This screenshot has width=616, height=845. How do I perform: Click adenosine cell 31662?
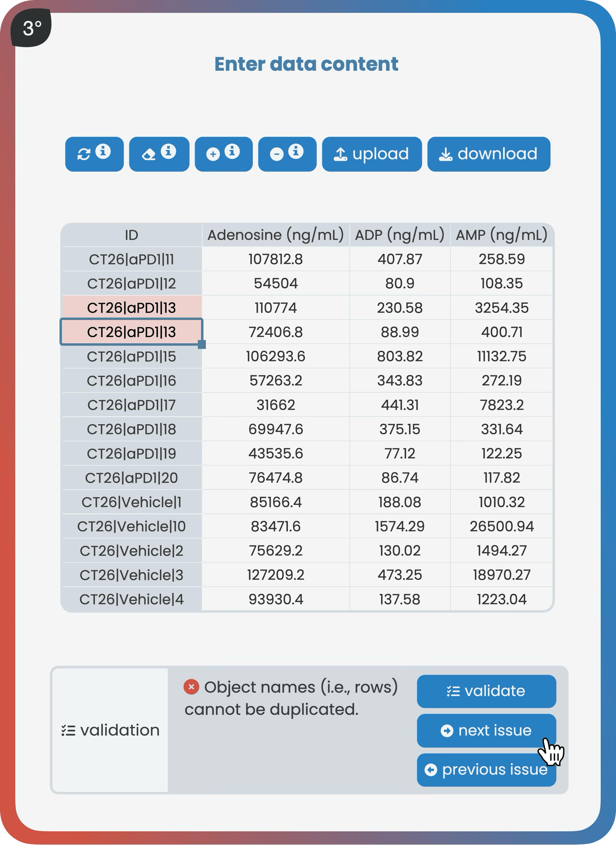coord(276,405)
